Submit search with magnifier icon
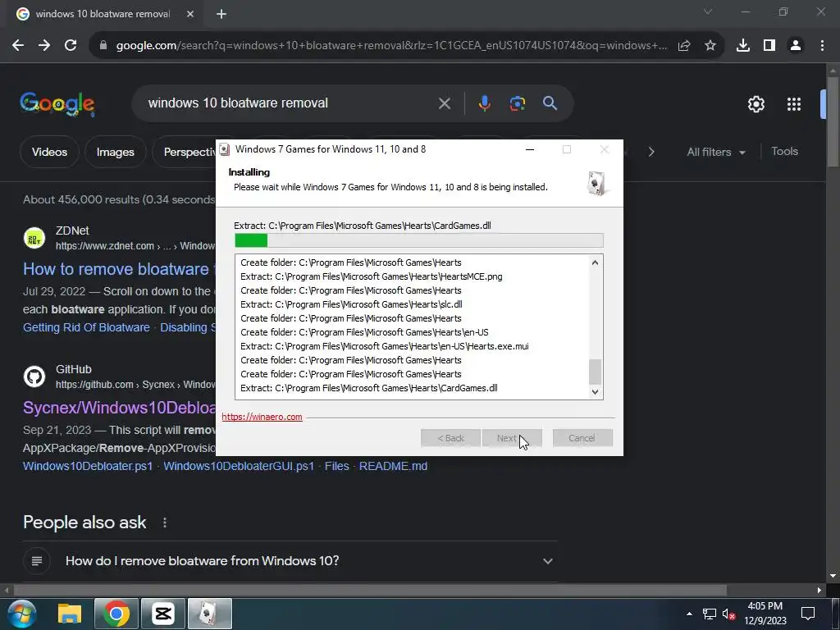This screenshot has width=840, height=630. point(550,103)
